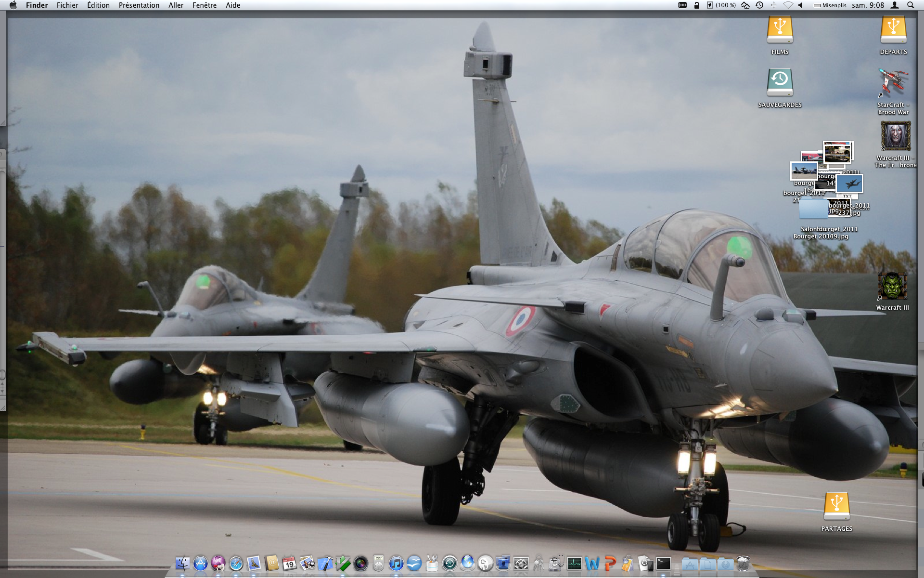Open Activity Monitor from the Dock
This screenshot has width=924, height=578.
(574, 563)
